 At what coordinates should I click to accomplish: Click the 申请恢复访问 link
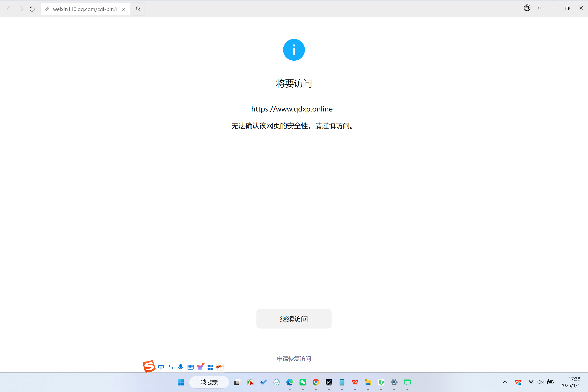tap(294, 359)
